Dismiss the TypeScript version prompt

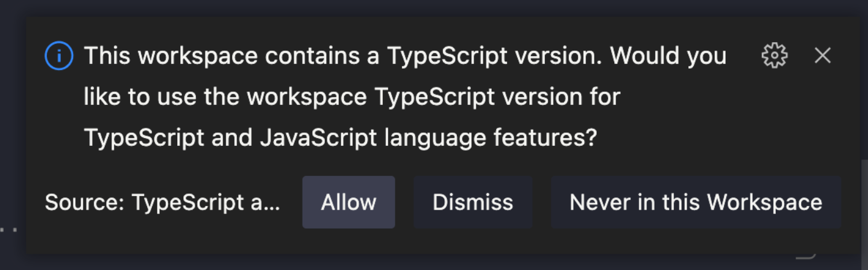tap(473, 202)
